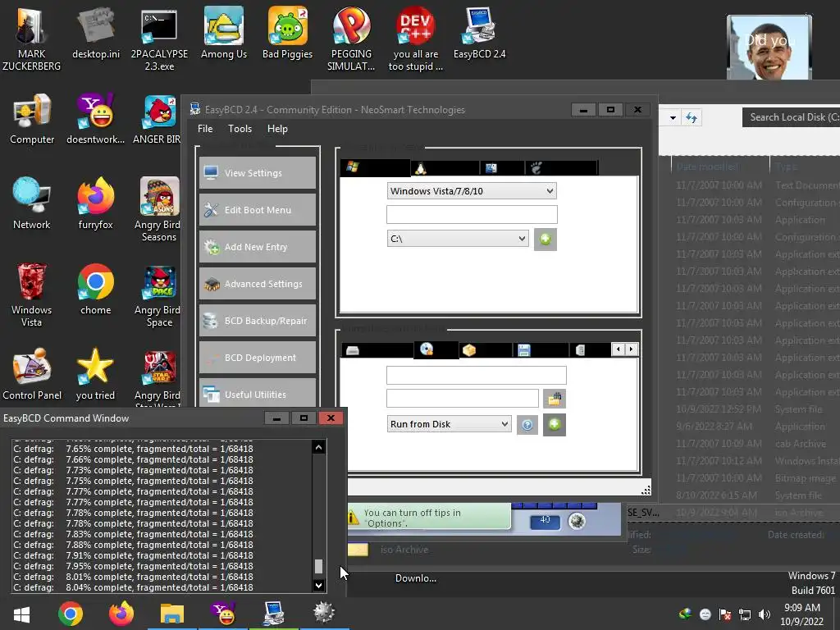Select desktop.ini file on desktop
Image resolution: width=840 pixels, height=630 pixels.
coord(96,32)
